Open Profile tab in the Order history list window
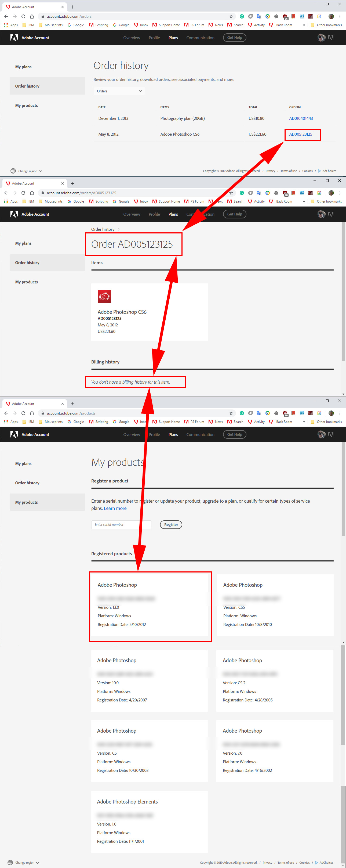 154,38
